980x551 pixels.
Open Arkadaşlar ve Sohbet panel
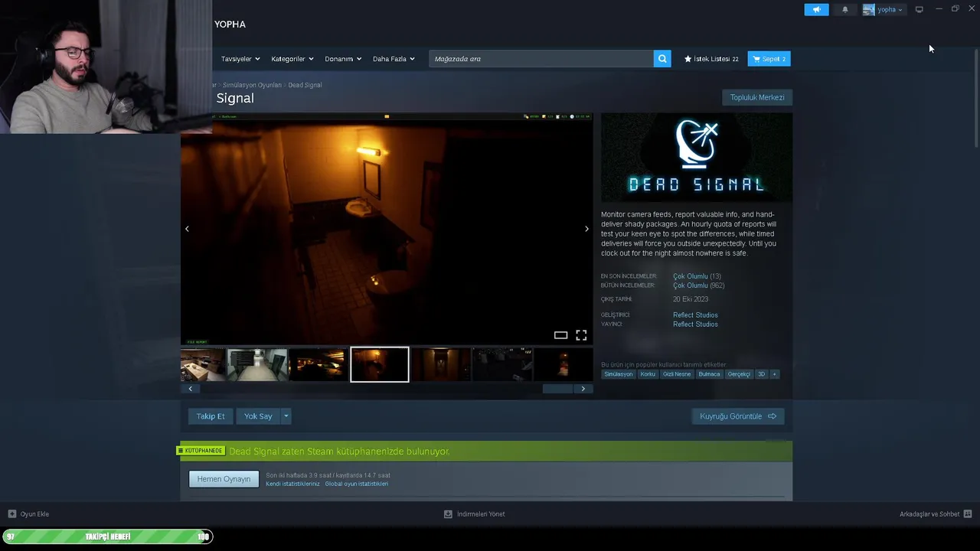[935, 514]
